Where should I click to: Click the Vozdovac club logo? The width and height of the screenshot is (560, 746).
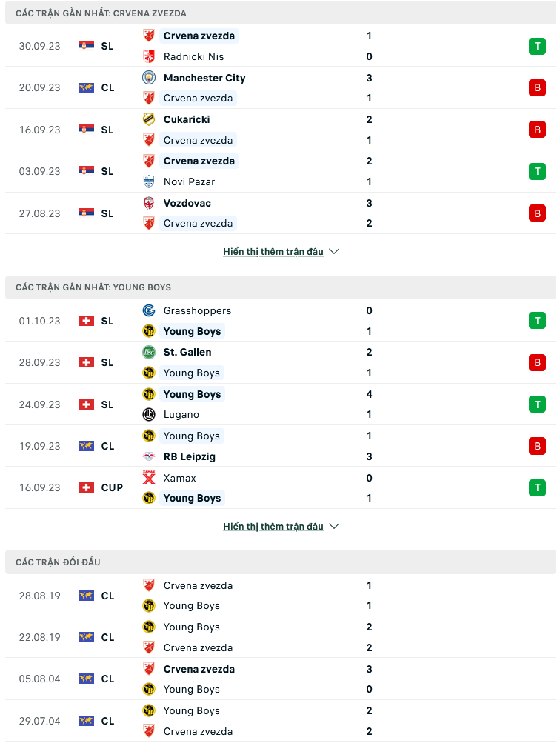(149, 203)
